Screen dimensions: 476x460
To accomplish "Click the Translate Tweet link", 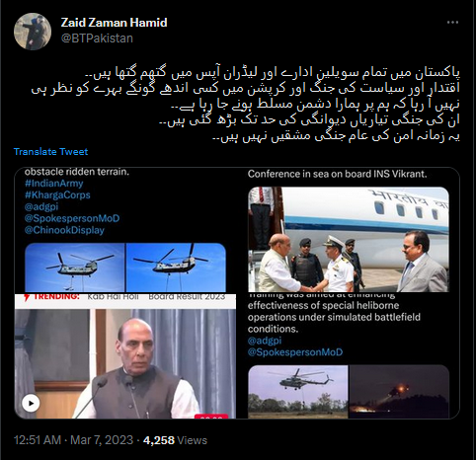I will (x=50, y=152).
